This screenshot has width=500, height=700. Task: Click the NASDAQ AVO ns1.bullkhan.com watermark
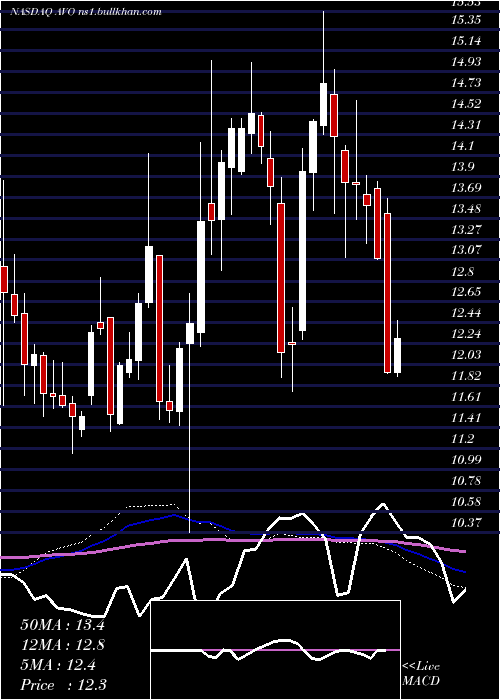[x=86, y=12]
